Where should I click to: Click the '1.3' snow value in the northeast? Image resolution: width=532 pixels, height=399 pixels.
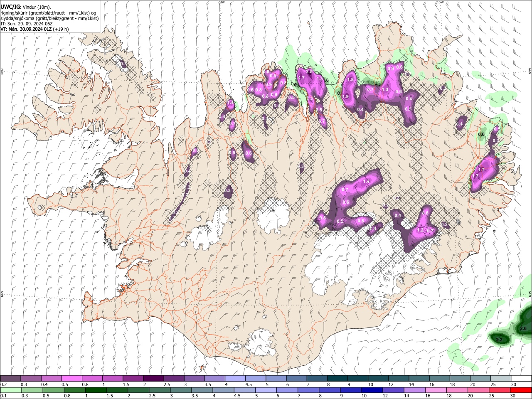[385, 89]
